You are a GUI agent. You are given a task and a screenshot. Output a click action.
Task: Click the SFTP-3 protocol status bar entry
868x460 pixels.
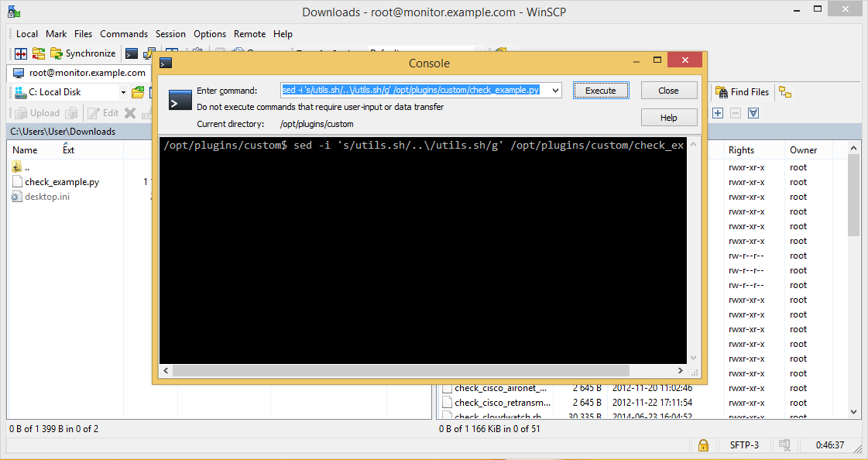744,445
